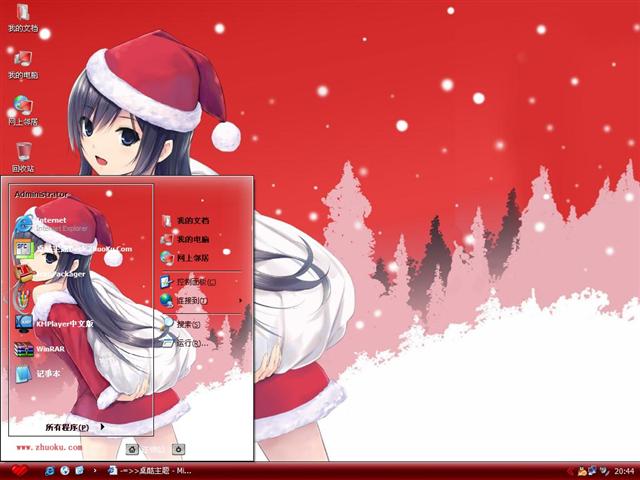Launch the Packager program in Start menu

pyautogui.click(x=50, y=274)
